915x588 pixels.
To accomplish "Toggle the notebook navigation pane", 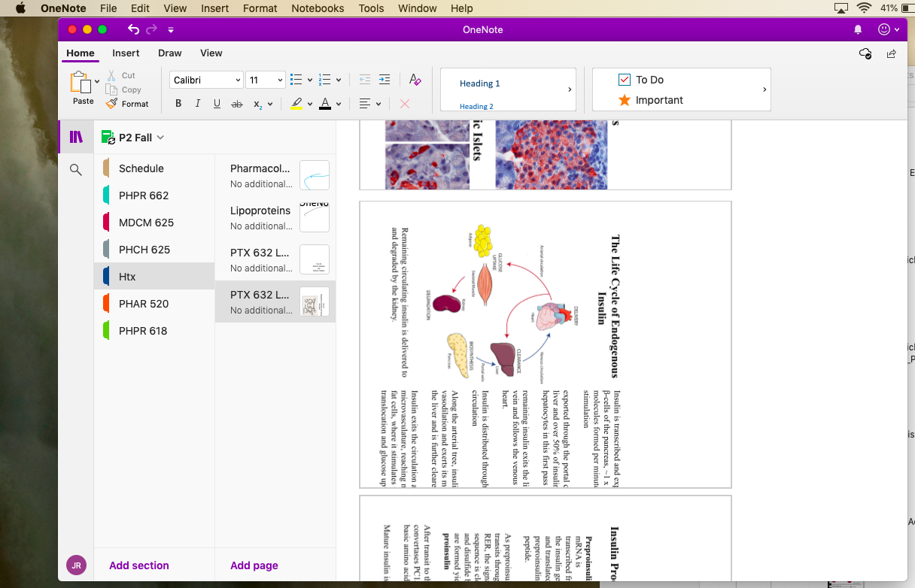I will pos(76,137).
